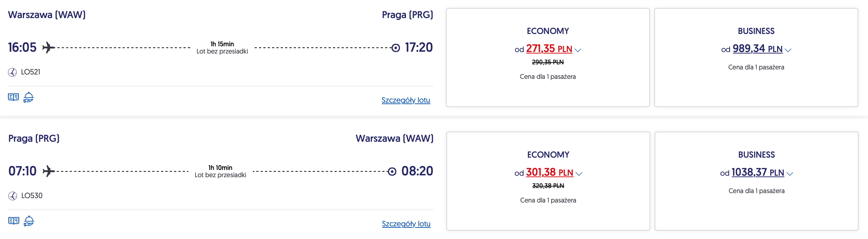
Task: Expand the 301,38 PLN Economy fare chevron
Action: 579,174
